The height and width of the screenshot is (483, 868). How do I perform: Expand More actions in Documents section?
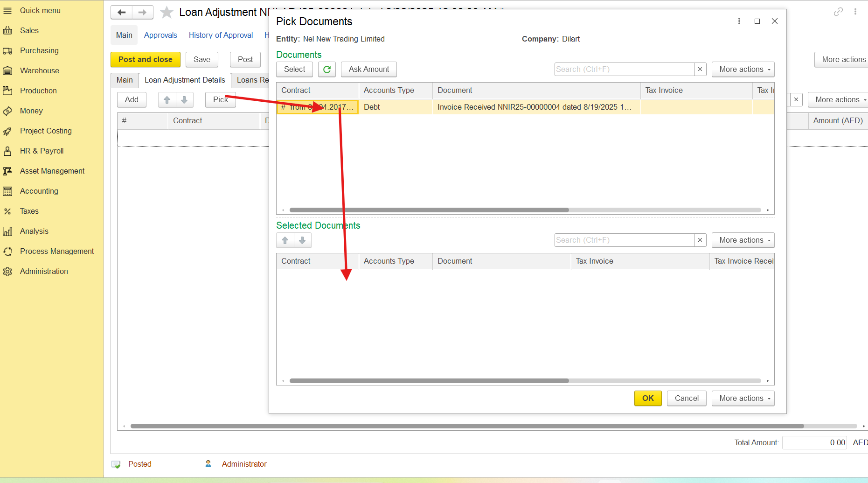(x=743, y=70)
